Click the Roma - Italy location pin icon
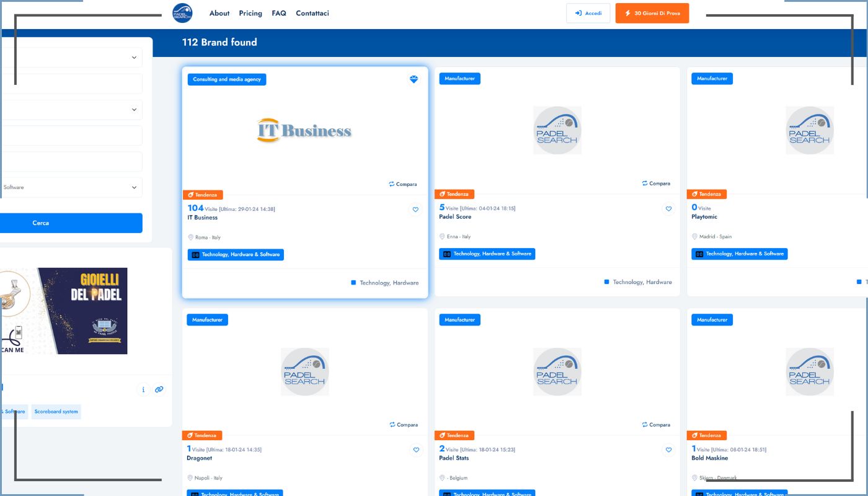 190,237
